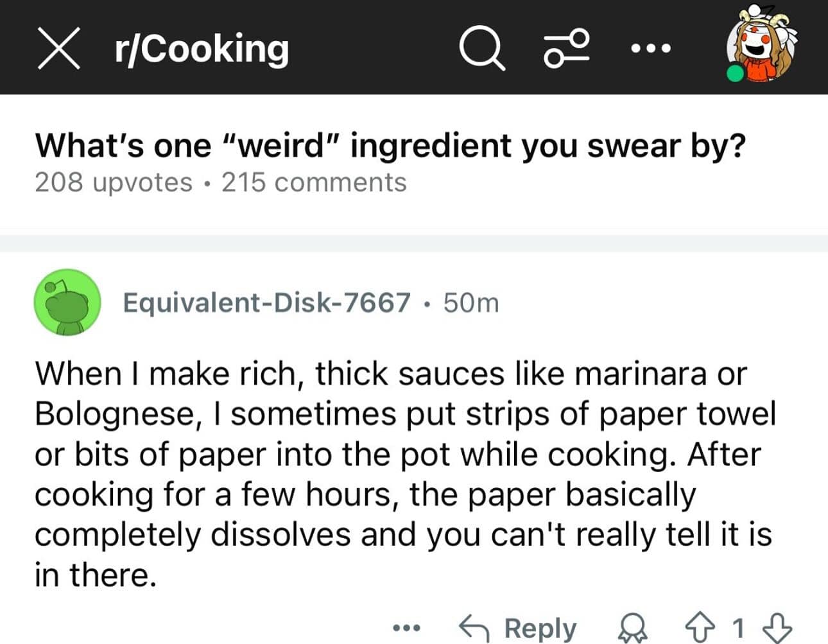
Task: Open the Equivalent-Disk-7667 user profile
Action: [266, 302]
